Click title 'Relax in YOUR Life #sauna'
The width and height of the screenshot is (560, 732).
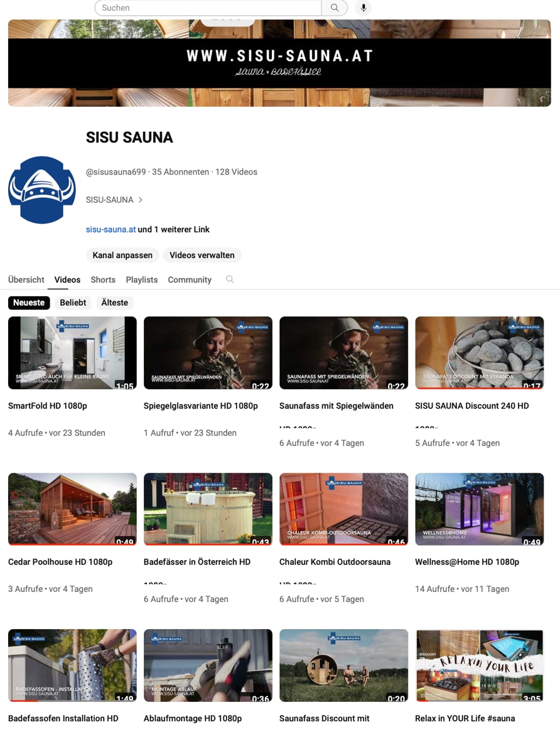[465, 718]
